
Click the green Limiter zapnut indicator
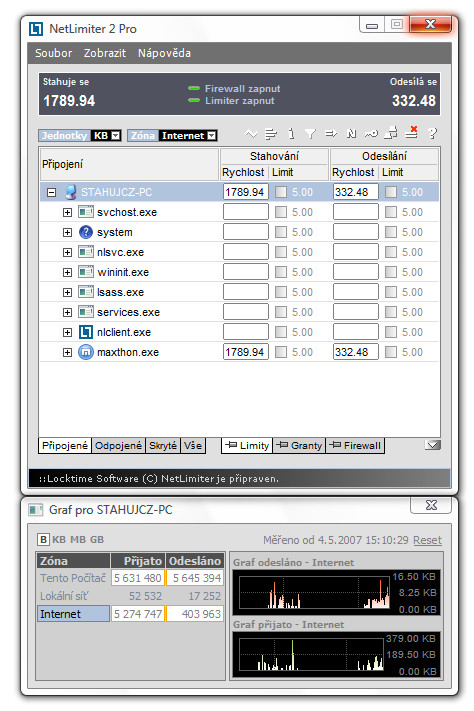coord(194,100)
